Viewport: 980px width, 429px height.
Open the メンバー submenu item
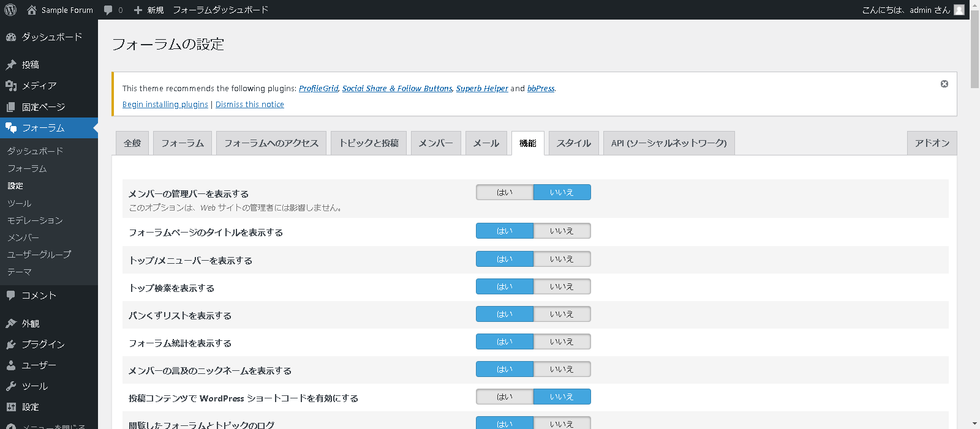pos(23,237)
